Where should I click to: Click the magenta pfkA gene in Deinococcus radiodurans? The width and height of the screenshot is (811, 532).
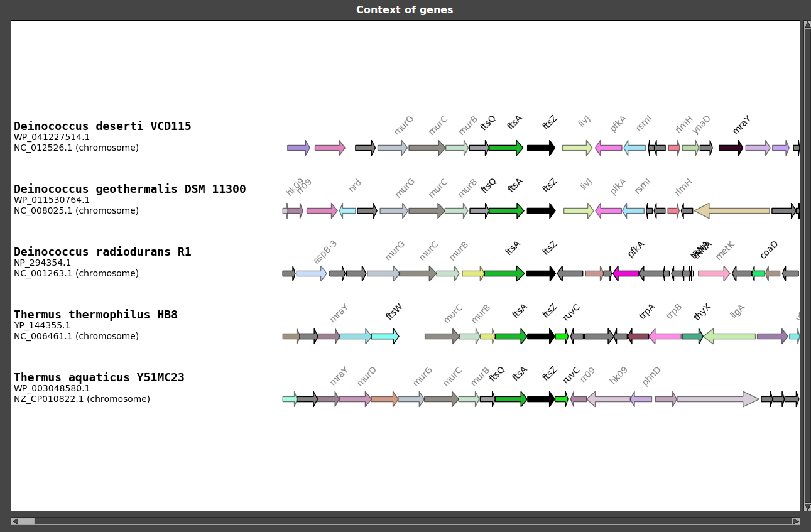[626, 273]
